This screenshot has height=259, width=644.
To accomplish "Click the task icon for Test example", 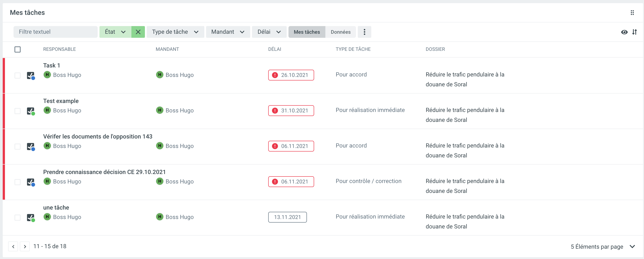I will point(31,111).
